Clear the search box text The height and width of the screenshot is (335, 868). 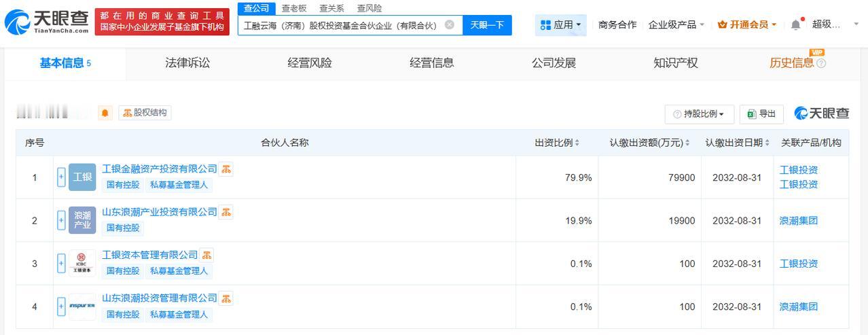pyautogui.click(x=450, y=25)
